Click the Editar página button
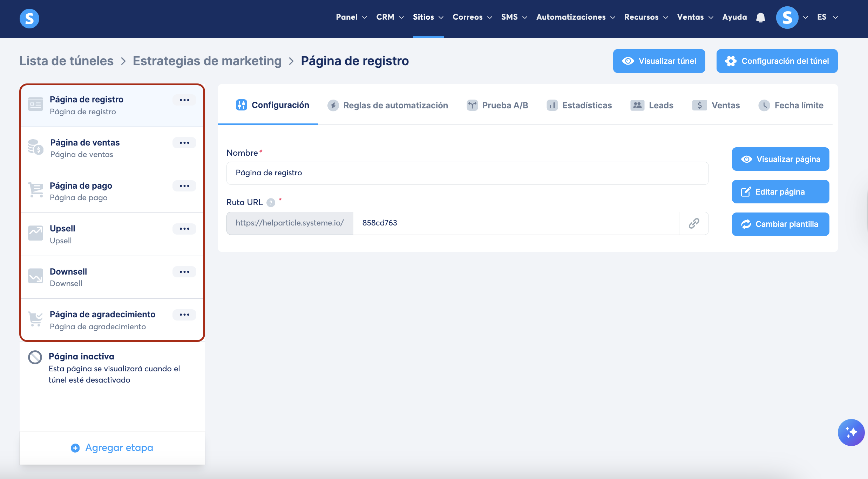The image size is (868, 479). (780, 192)
